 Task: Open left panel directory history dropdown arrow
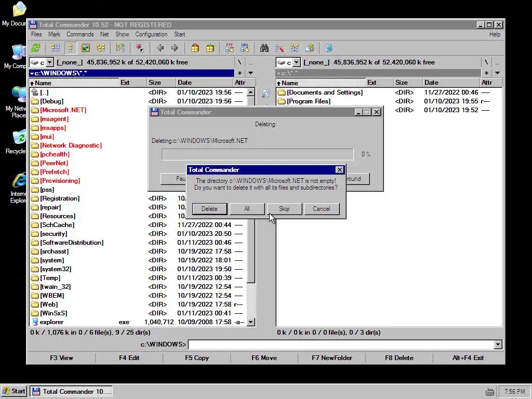click(251, 73)
